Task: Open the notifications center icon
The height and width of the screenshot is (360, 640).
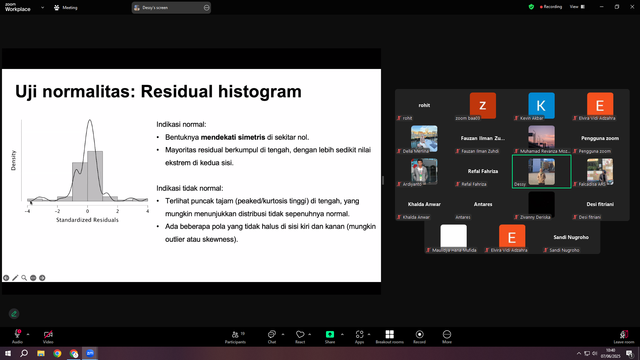Action: pos(629,353)
